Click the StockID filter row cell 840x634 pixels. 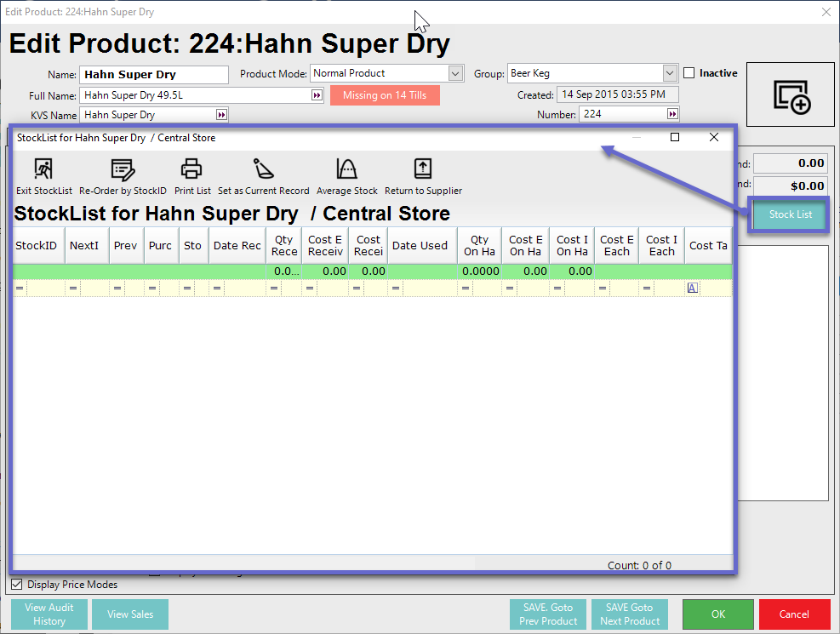coord(38,288)
